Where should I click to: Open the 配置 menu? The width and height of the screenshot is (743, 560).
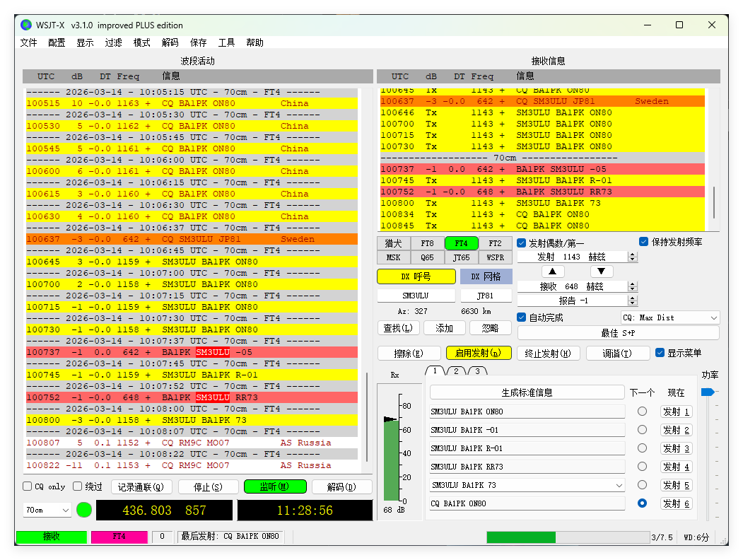point(57,42)
